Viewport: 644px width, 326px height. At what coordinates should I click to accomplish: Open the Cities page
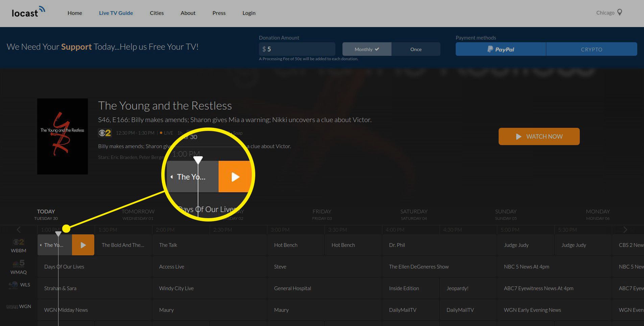(x=157, y=13)
